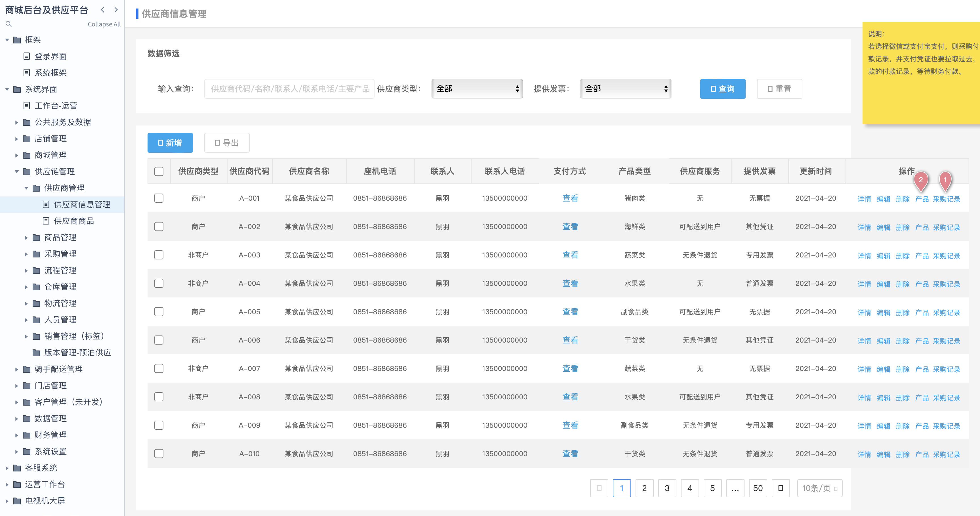
Task: Click the 供应商商品 page icon
Action: 46,221
